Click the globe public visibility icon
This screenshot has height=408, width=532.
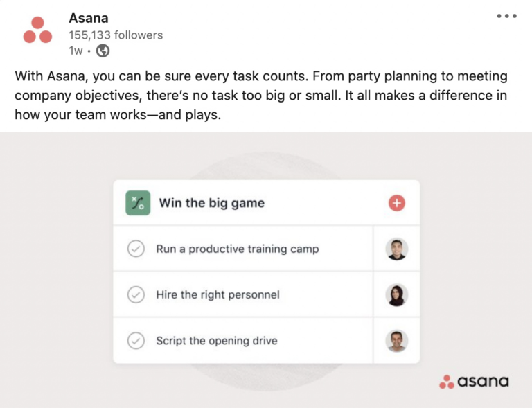[x=103, y=51]
